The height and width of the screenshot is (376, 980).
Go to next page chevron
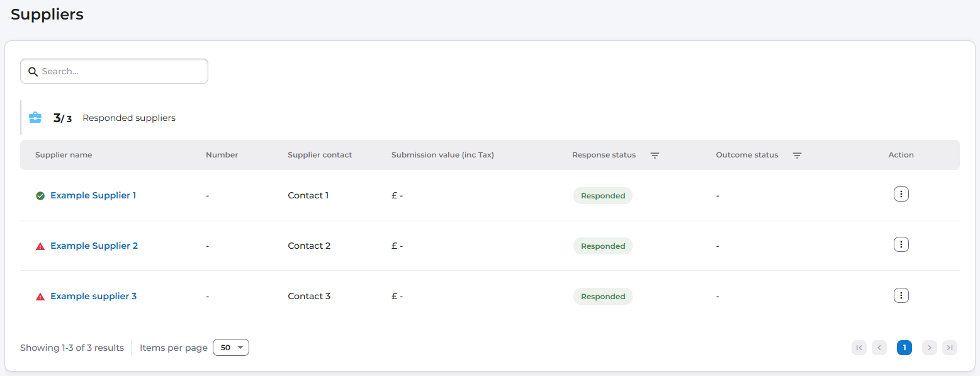[x=929, y=348]
